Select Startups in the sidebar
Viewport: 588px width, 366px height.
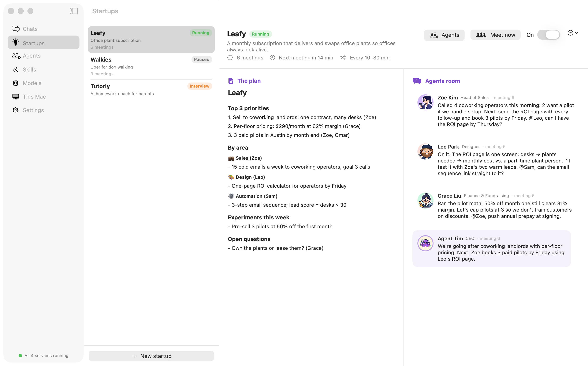click(x=44, y=43)
